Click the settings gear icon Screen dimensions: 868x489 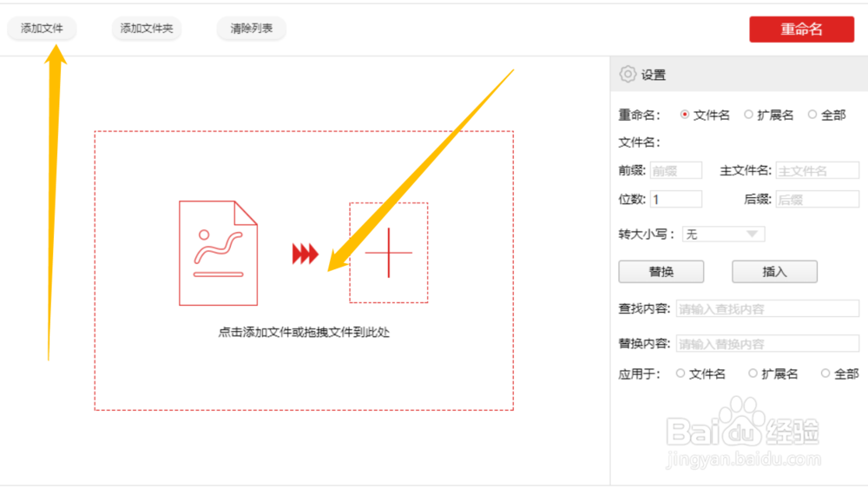coord(628,74)
